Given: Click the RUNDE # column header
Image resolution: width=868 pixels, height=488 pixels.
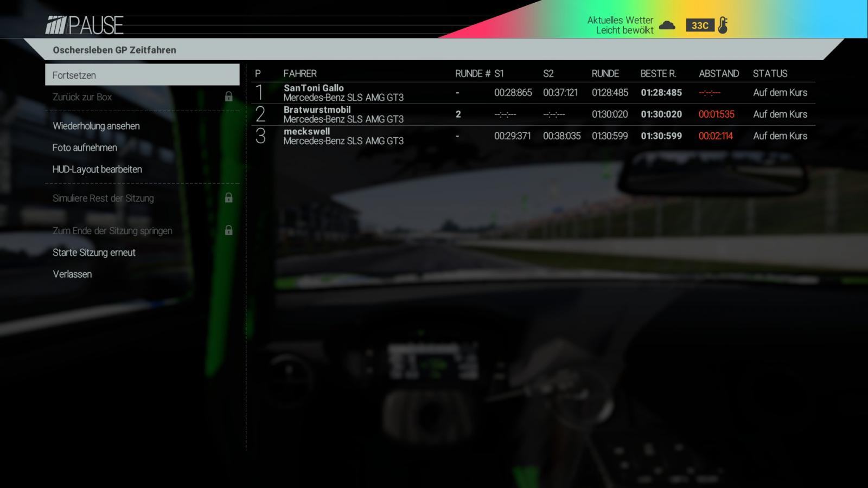Looking at the screenshot, I should 473,74.
